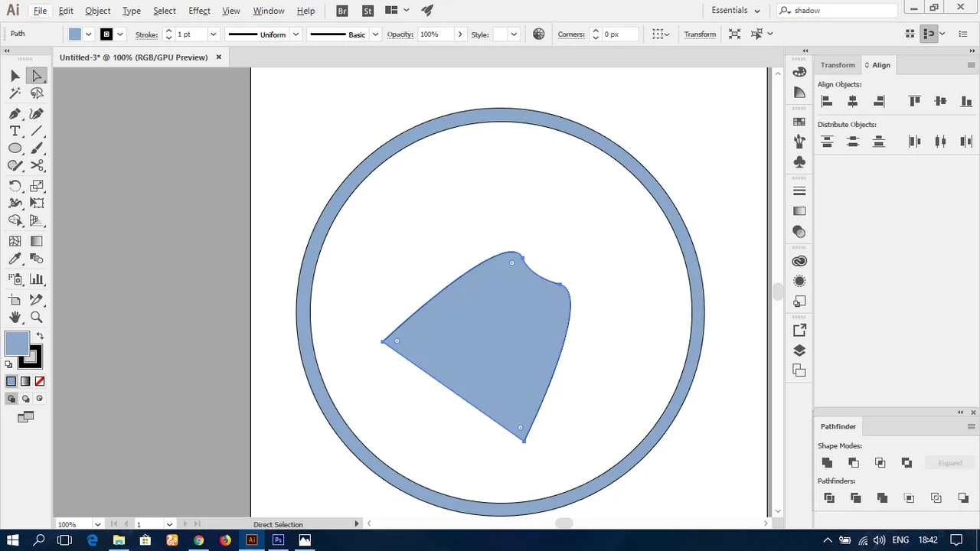Select the Scissors tool
Image resolution: width=980 pixels, height=551 pixels.
37,166
